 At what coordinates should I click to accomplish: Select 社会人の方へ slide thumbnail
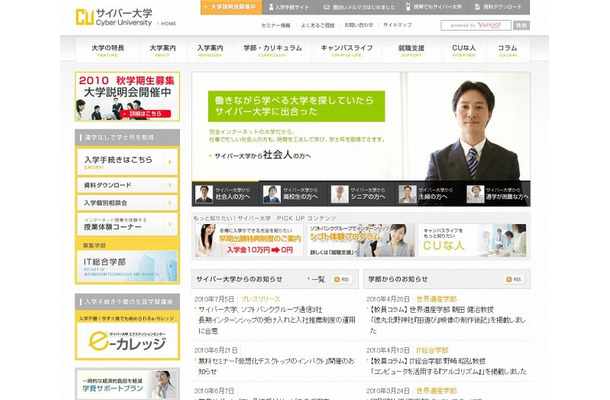click(225, 193)
